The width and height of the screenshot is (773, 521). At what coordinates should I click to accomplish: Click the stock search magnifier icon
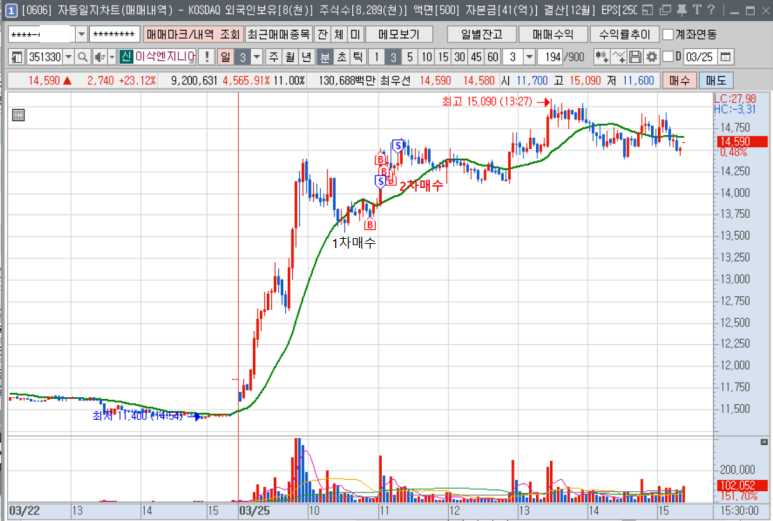point(84,56)
